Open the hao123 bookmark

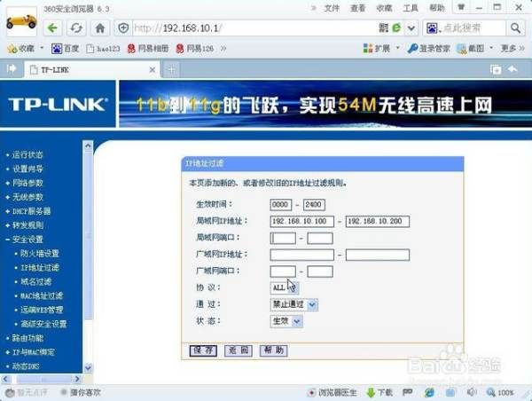point(103,49)
